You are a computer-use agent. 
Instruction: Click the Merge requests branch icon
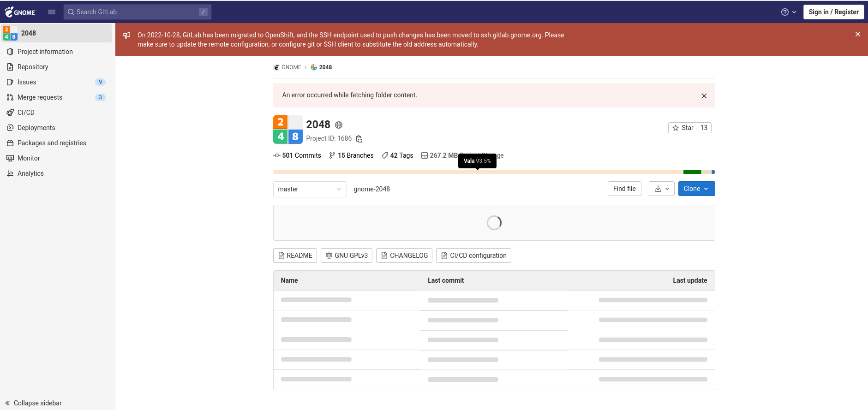(10, 97)
